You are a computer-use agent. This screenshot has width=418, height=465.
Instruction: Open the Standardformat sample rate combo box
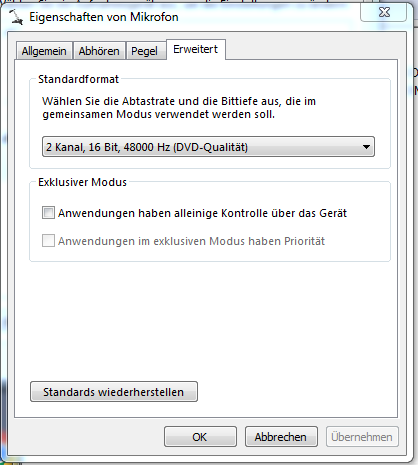pyautogui.click(x=208, y=147)
